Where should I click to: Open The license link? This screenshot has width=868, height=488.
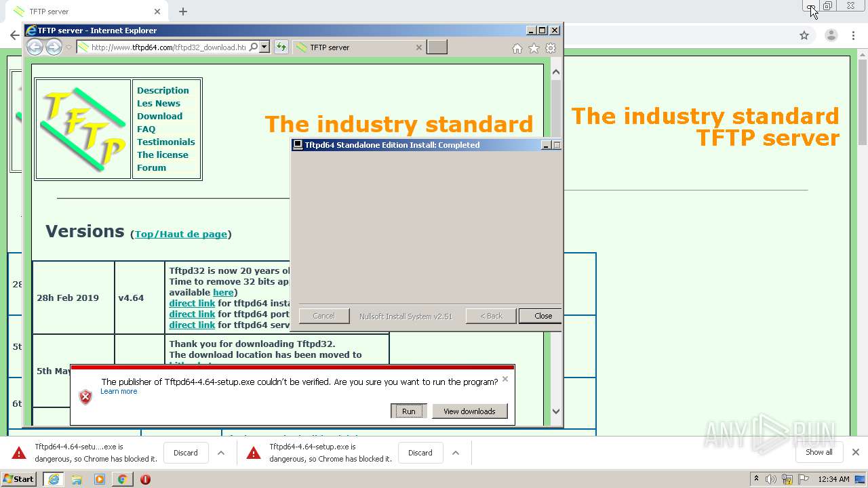coord(163,155)
